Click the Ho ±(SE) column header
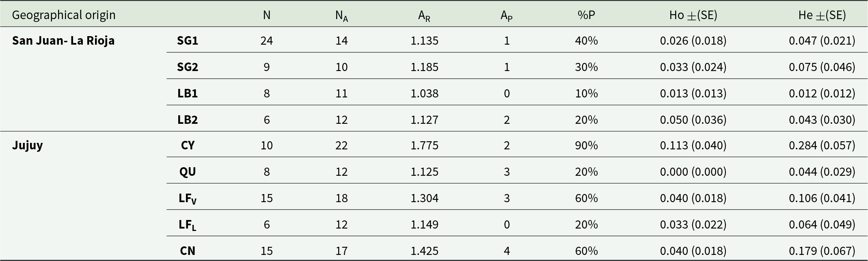 point(693,15)
